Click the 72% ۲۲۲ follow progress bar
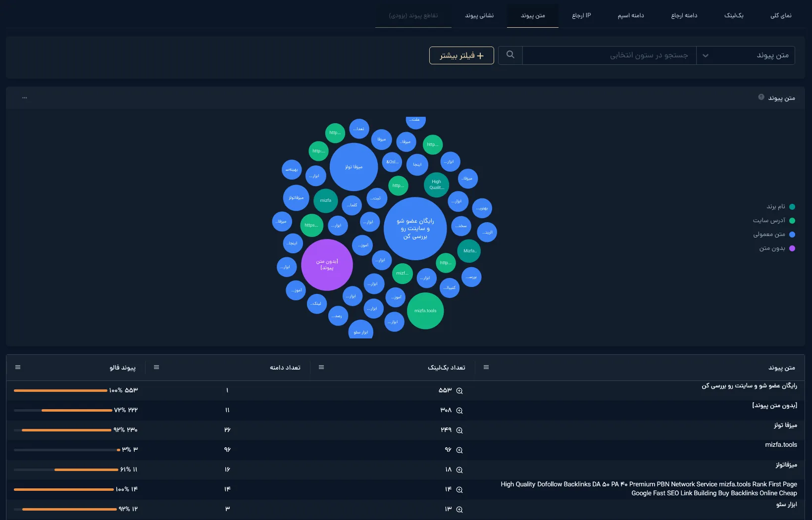This screenshot has width=812, height=520. [63, 410]
